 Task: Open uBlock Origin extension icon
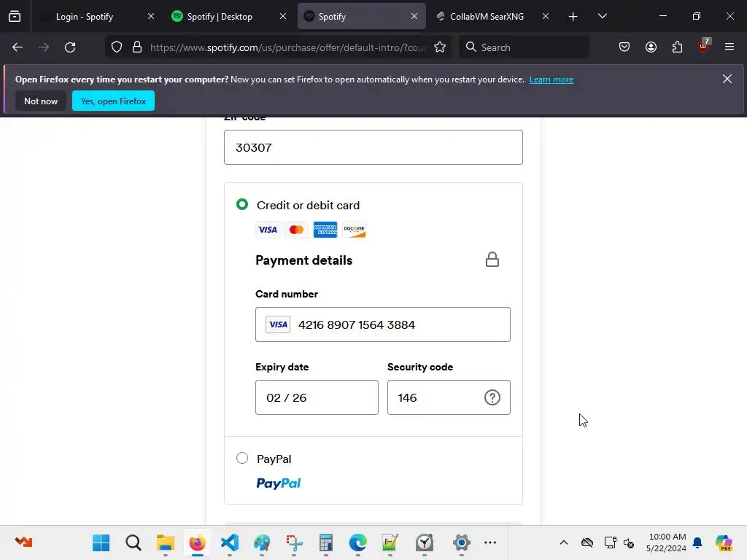point(704,46)
